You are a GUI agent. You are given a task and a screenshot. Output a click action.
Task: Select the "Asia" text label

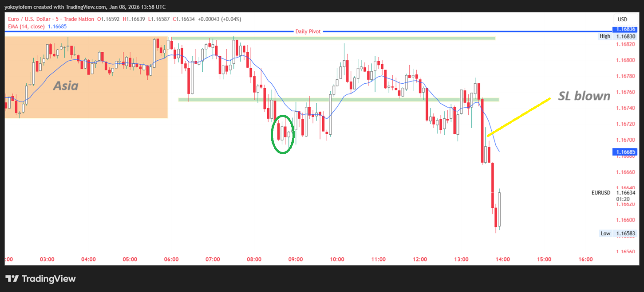pyautogui.click(x=66, y=86)
